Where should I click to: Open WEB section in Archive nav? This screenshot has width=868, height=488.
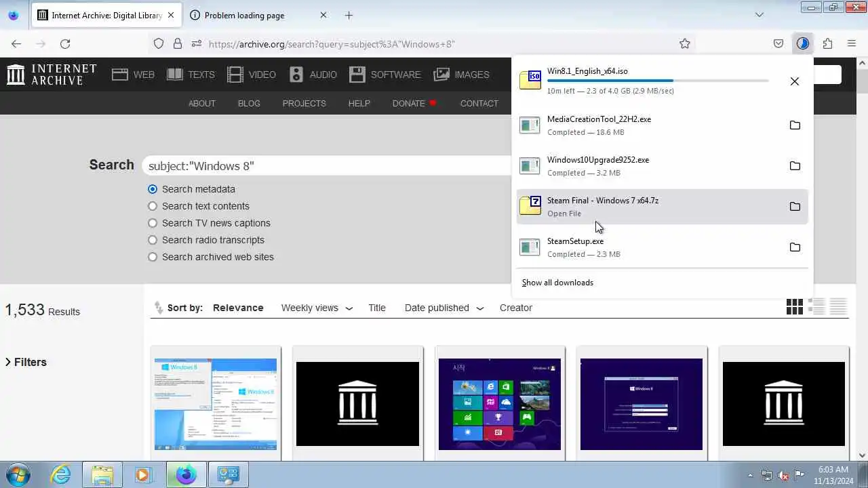pos(134,75)
